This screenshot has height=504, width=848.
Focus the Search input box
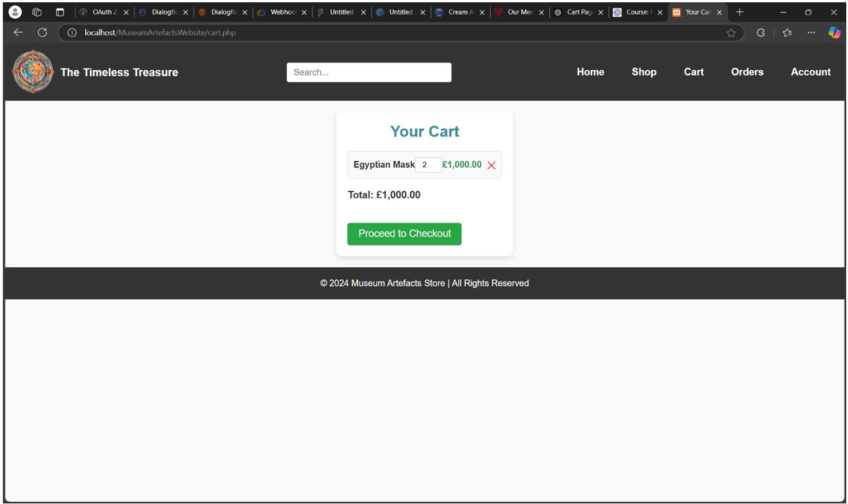point(368,72)
